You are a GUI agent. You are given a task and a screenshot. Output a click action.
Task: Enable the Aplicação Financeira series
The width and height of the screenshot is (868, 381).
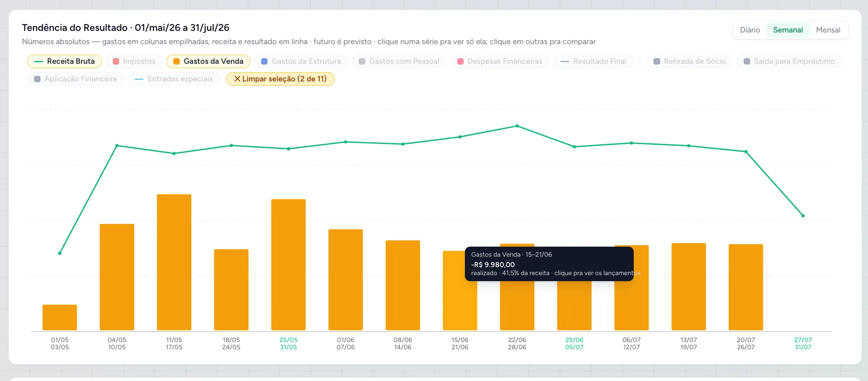click(x=75, y=79)
